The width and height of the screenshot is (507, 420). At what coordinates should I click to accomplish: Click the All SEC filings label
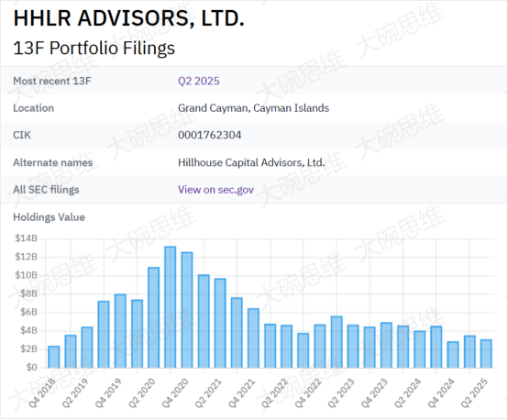point(46,190)
